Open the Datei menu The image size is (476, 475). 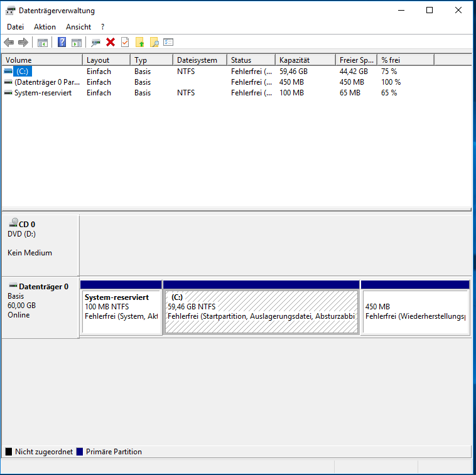pos(15,27)
